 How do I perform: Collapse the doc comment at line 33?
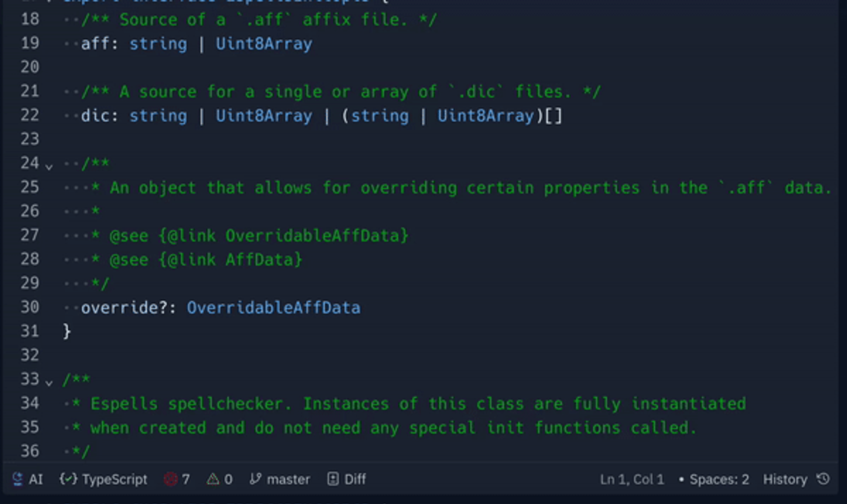coord(49,382)
